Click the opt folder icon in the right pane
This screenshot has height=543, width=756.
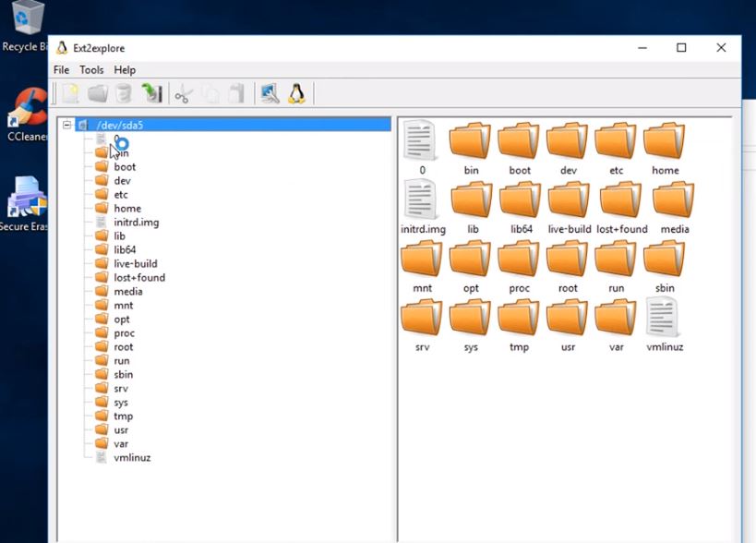(470, 259)
